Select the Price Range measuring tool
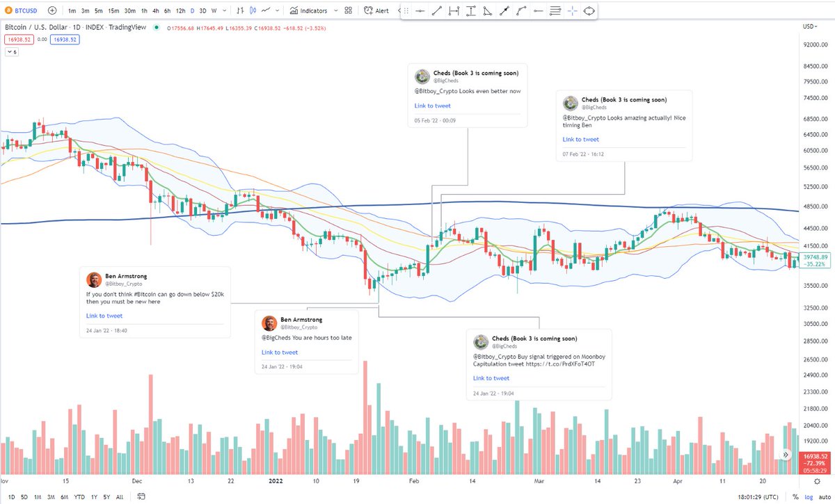 pos(471,11)
